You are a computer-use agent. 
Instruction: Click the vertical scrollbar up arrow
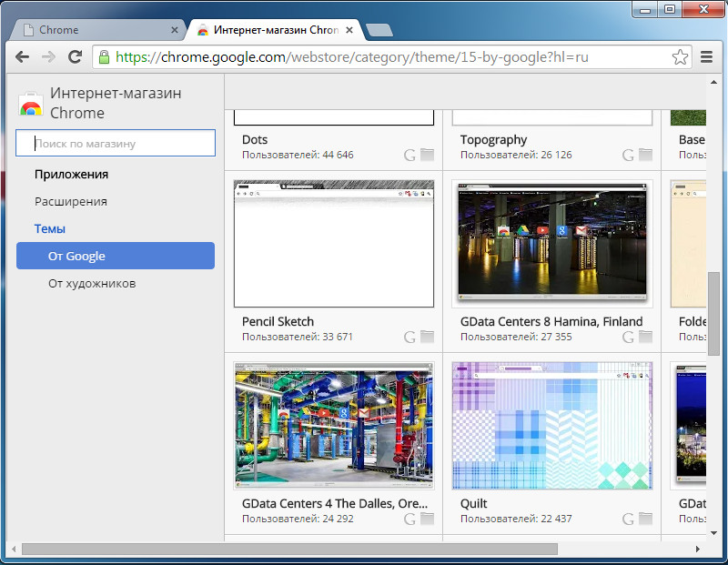point(713,82)
